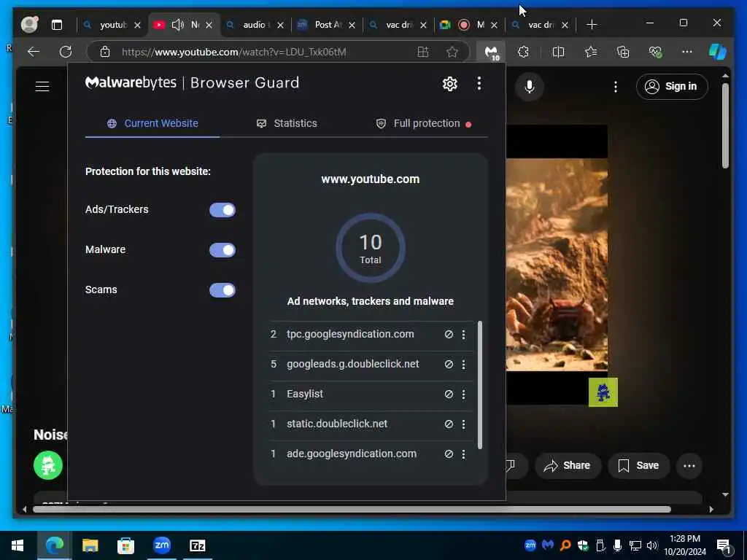Add page to favorites star icon
Viewport: 747px width, 560px height.
[452, 52]
